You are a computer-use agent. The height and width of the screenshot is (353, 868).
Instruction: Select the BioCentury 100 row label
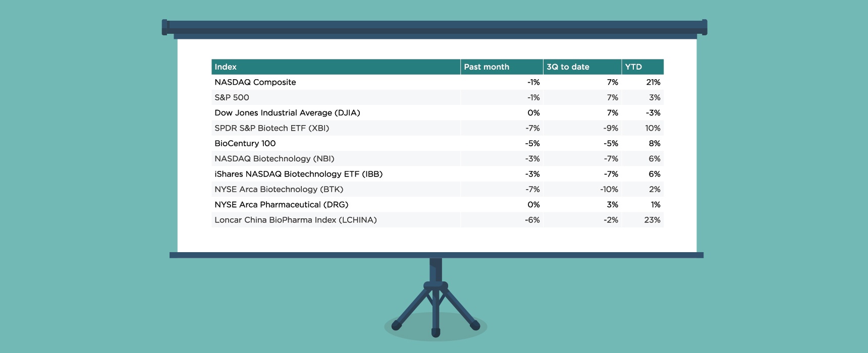coord(245,143)
